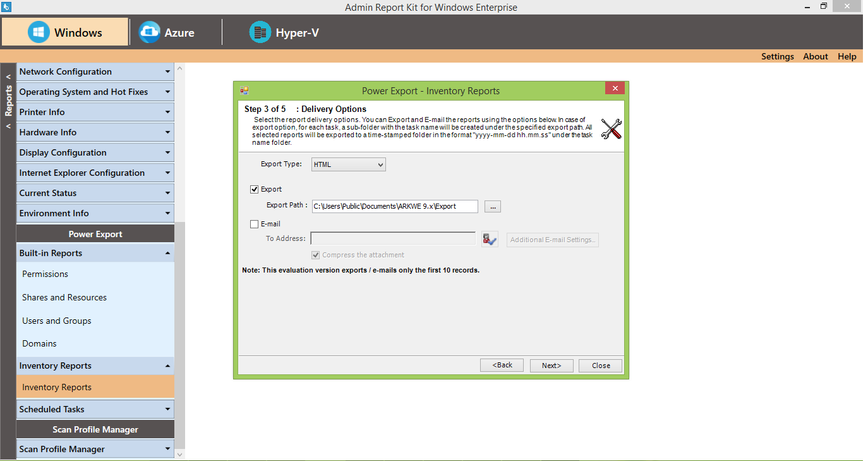Click sidebar scroll up arrow
Screen dimensions: 868x461
coord(180,68)
